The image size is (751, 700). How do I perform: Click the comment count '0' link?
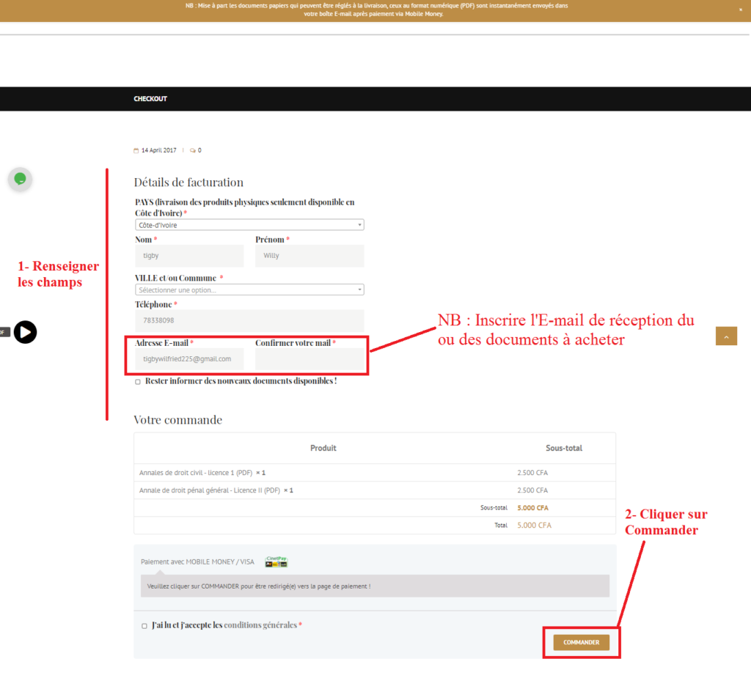[198, 150]
